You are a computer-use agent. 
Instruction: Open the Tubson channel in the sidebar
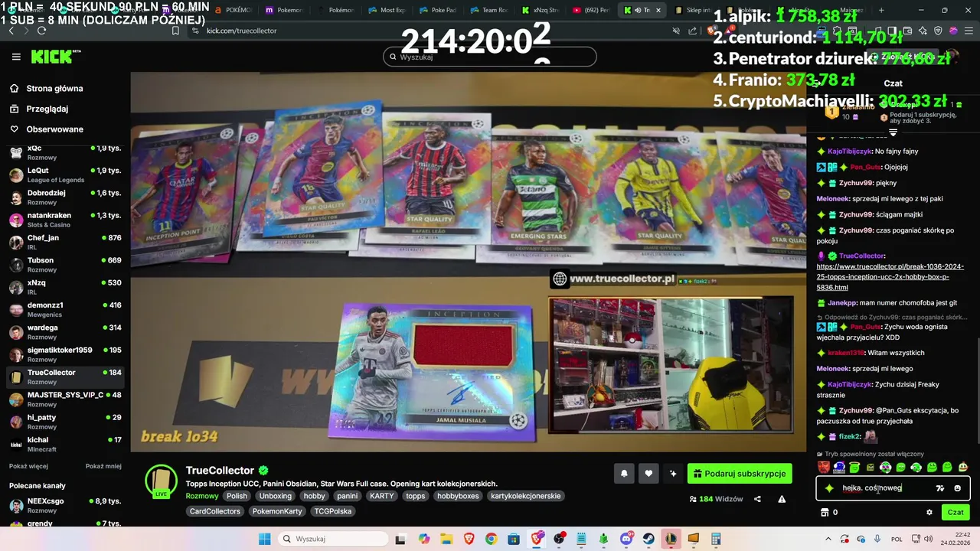65,265
